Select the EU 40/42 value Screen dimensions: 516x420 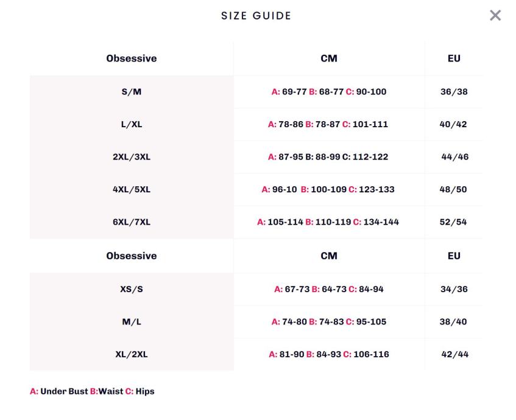[x=454, y=124]
